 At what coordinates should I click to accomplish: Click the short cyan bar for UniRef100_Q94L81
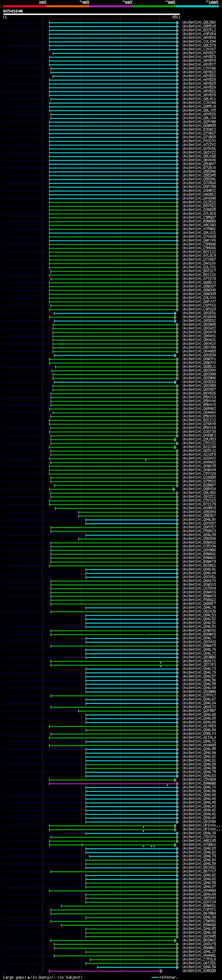(x=132, y=569)
